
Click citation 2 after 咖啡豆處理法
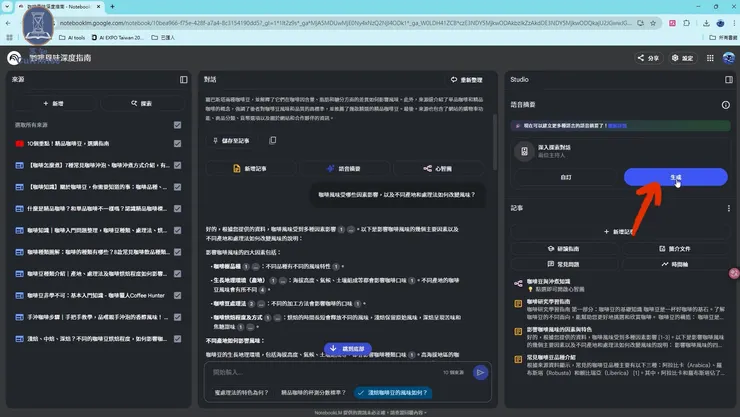point(252,303)
